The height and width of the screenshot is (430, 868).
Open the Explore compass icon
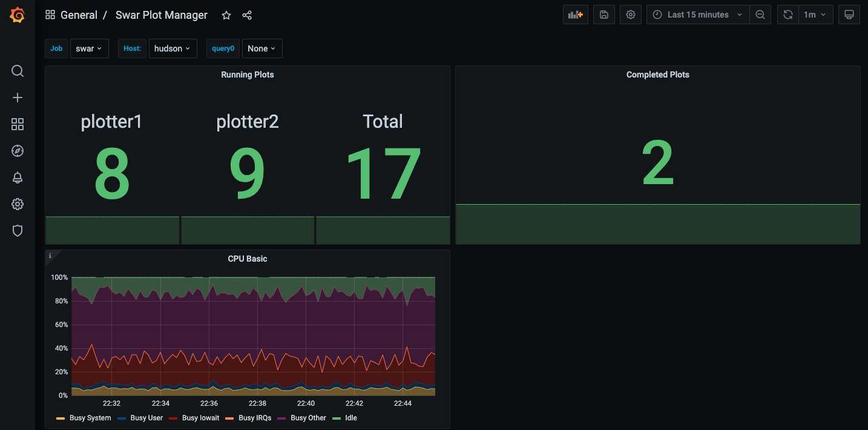(x=18, y=151)
